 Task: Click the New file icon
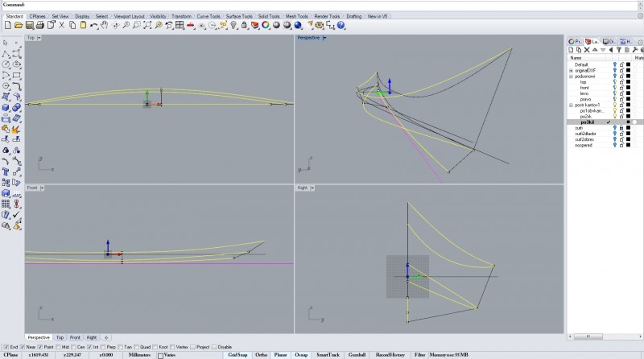tap(7, 25)
